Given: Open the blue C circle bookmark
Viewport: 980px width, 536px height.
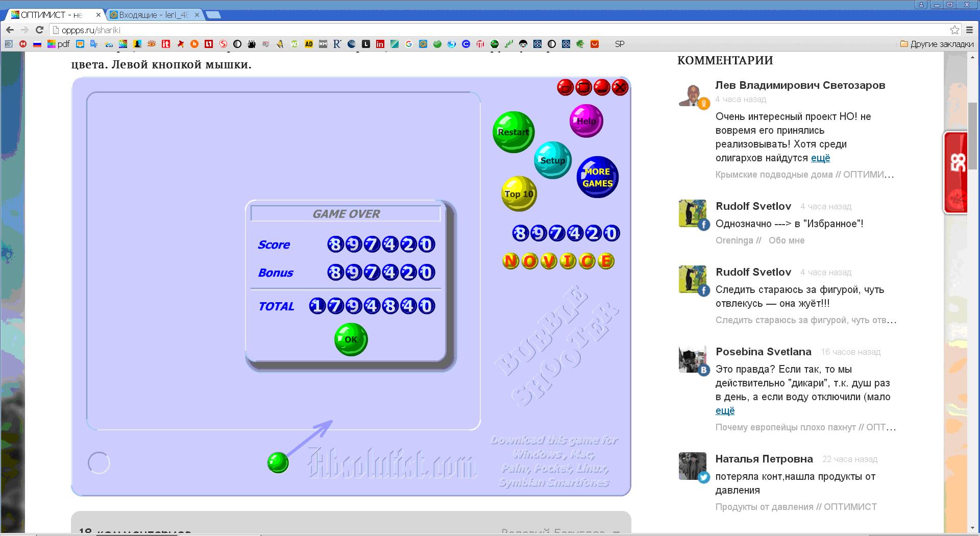Looking at the screenshot, I should pos(466,44).
